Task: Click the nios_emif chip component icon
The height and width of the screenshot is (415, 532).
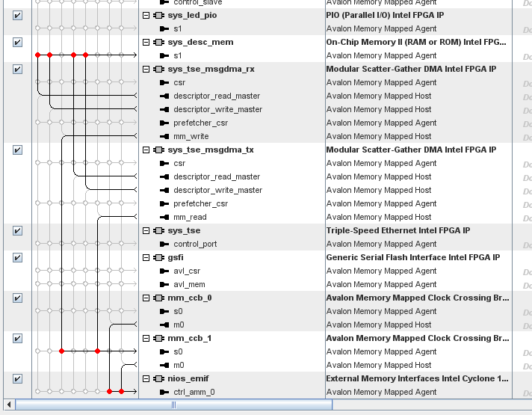Action: (x=158, y=378)
